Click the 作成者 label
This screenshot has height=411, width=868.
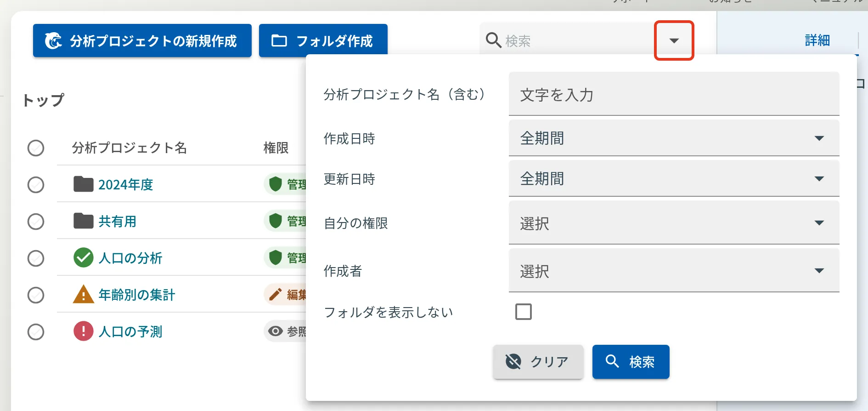[x=343, y=271]
